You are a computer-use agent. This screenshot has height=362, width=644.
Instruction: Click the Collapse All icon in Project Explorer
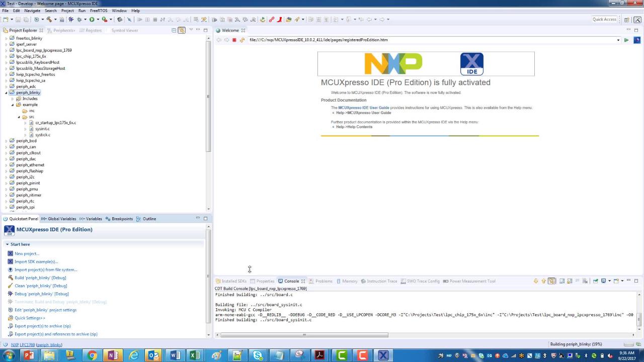pyautogui.click(x=174, y=30)
